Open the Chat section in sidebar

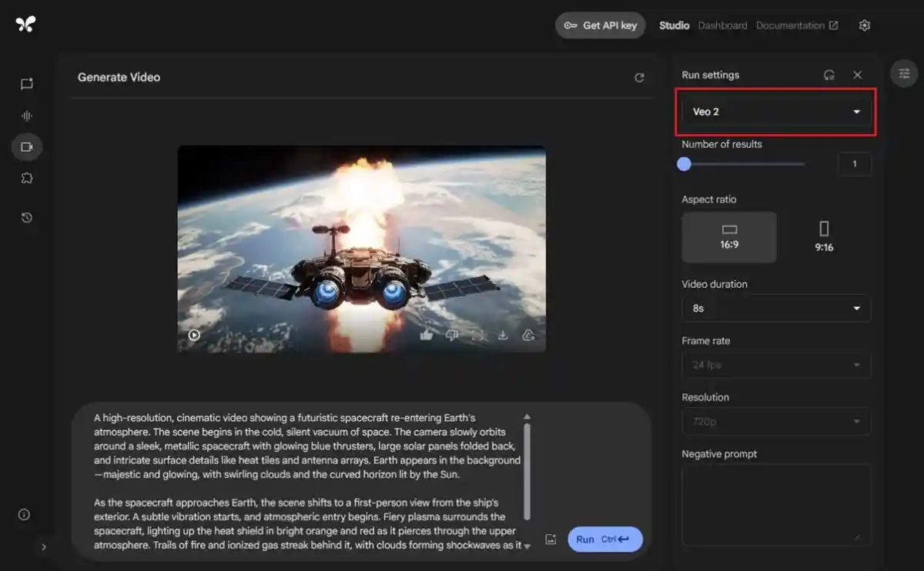click(27, 84)
